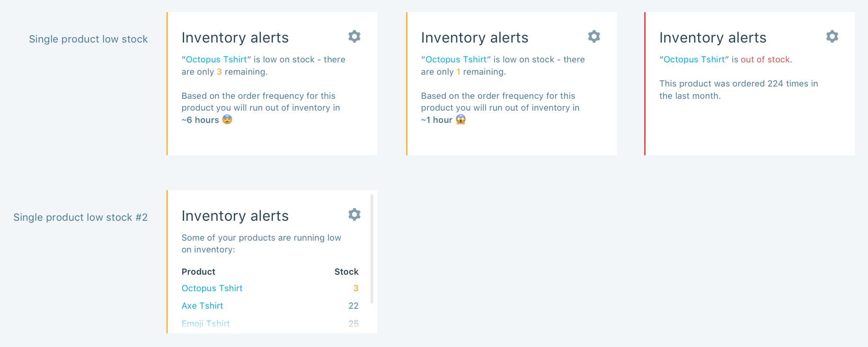Click the Stock column header
This screenshot has height=347, width=868.
346,272
